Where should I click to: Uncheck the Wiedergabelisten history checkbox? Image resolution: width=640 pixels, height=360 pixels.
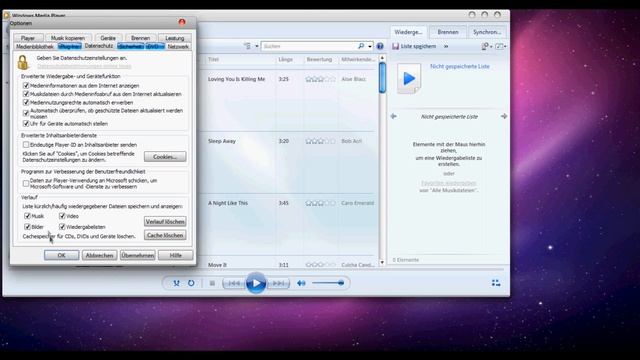point(62,227)
